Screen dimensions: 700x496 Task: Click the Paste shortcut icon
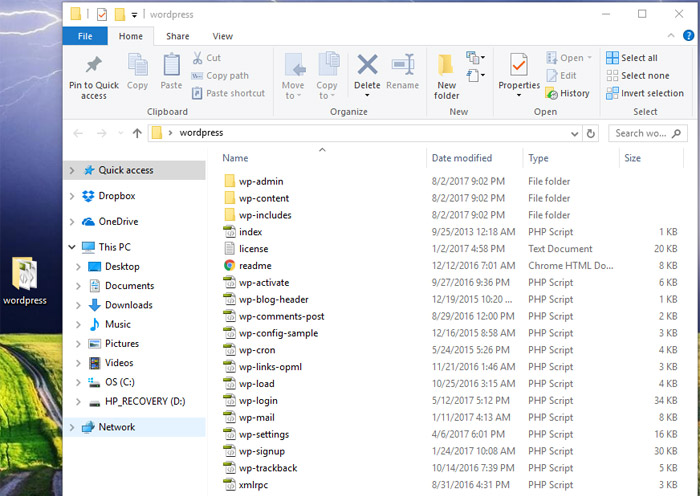(x=197, y=93)
